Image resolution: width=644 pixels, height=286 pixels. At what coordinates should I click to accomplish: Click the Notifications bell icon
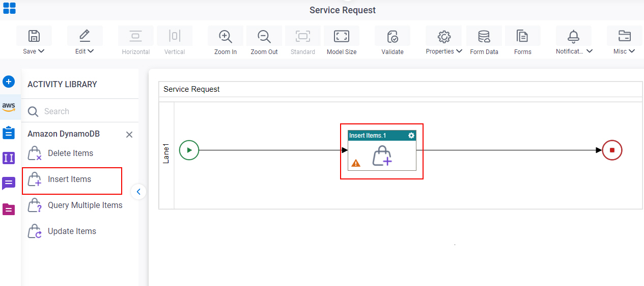click(574, 36)
